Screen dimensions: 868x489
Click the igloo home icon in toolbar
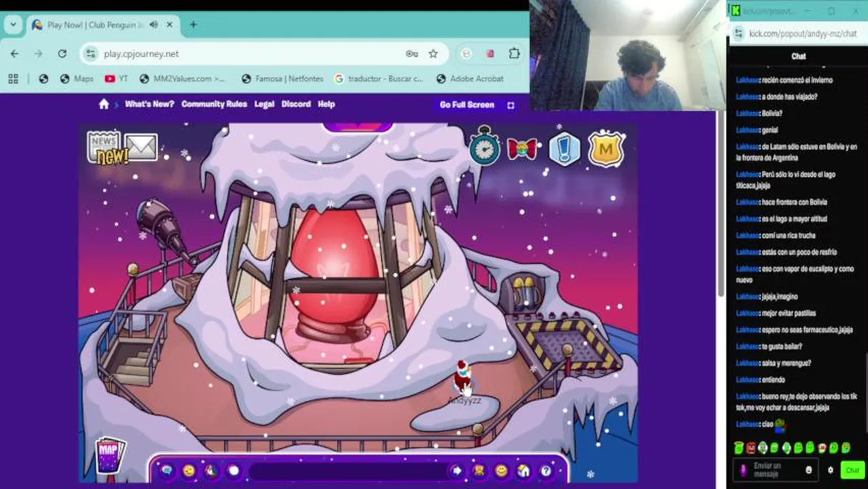[x=524, y=470]
